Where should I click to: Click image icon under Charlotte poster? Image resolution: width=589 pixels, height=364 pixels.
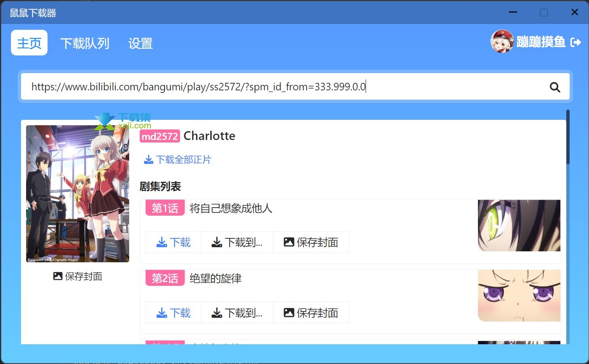click(58, 276)
